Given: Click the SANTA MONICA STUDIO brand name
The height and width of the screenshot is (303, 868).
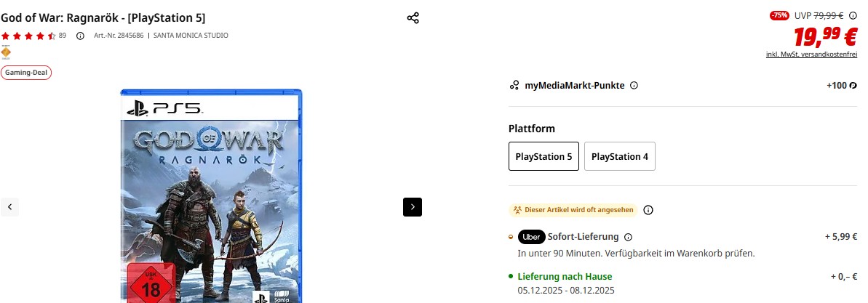Looking at the screenshot, I should (x=191, y=36).
